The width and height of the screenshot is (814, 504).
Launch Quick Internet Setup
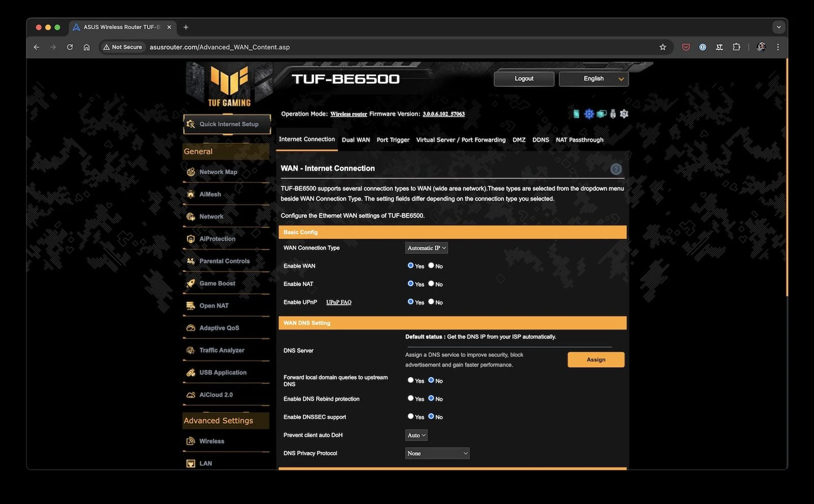[x=227, y=124]
